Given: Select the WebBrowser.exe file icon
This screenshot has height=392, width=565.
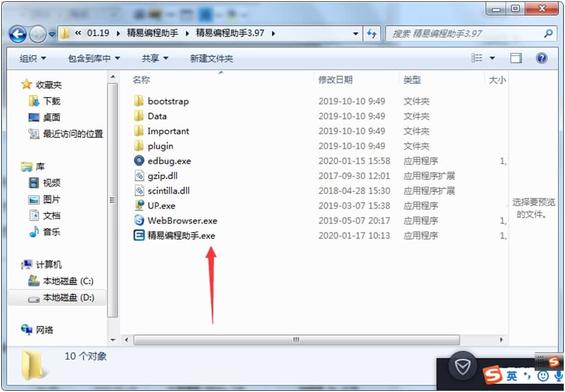Looking at the screenshot, I should point(139,221).
